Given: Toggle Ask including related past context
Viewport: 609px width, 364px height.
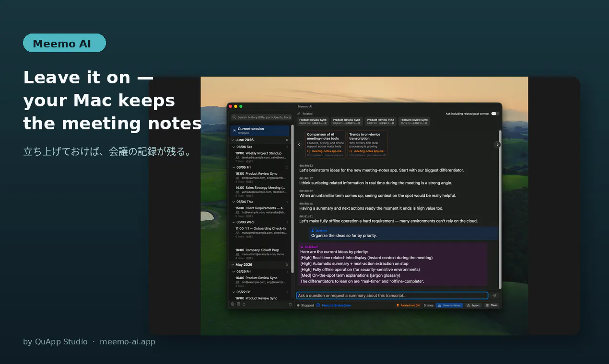Looking at the screenshot, I should pyautogui.click(x=495, y=114).
